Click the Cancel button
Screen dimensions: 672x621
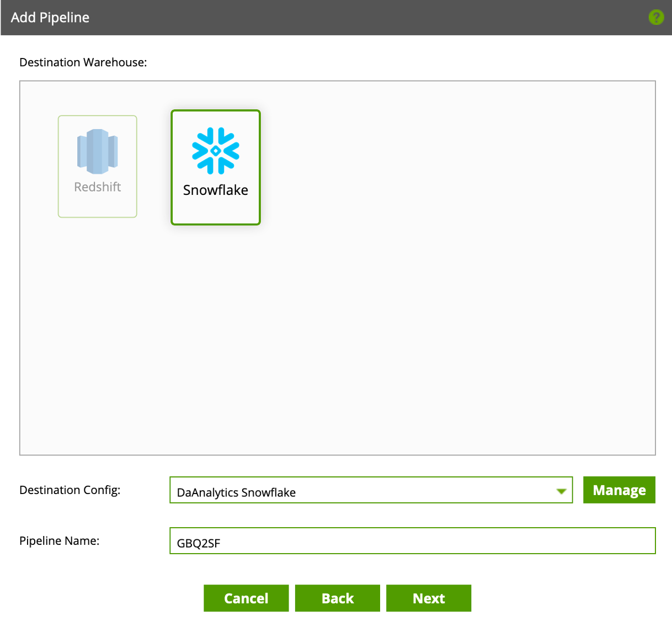[x=246, y=598]
